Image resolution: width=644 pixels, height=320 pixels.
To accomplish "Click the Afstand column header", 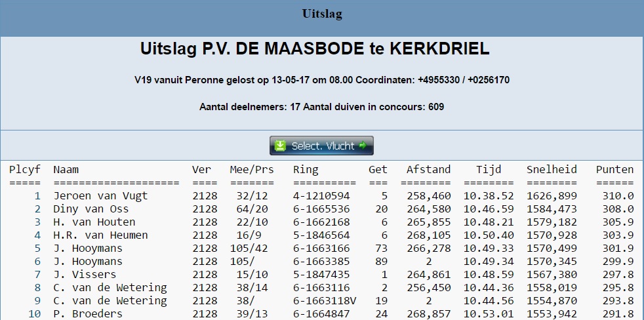I will pos(428,170).
